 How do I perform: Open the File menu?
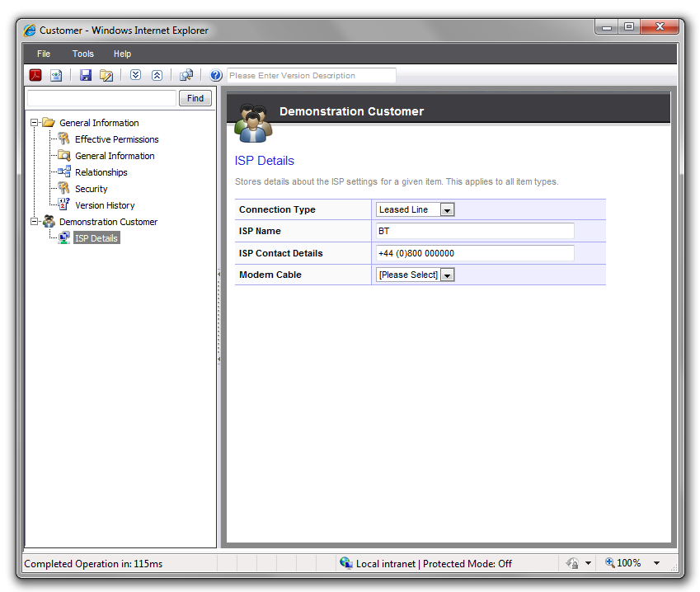(44, 54)
